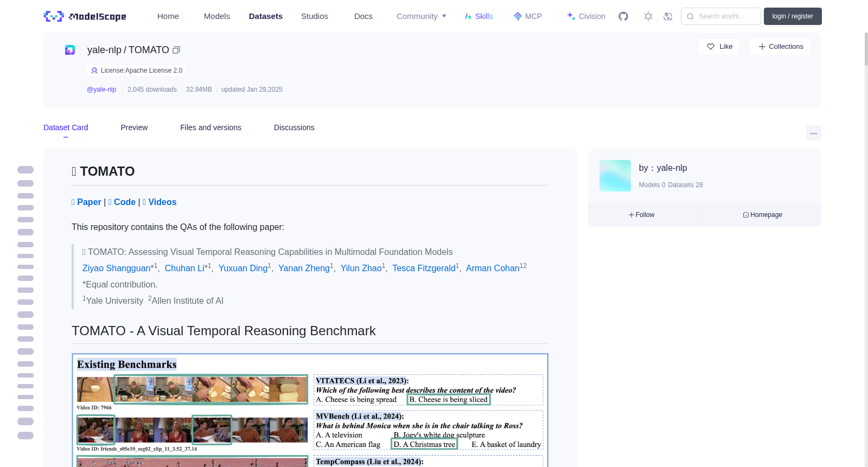Open Civision from the top bar
This screenshot has width=868, height=467.
click(x=586, y=16)
